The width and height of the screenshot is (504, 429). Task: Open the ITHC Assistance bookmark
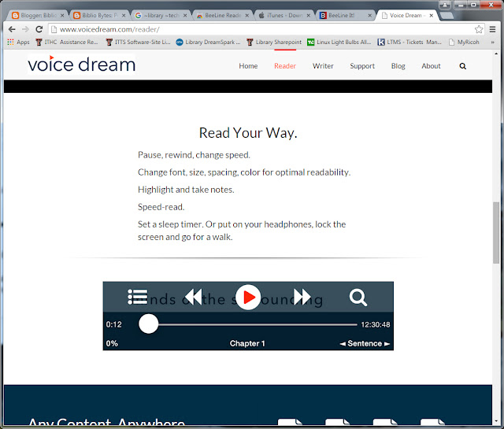(67, 42)
